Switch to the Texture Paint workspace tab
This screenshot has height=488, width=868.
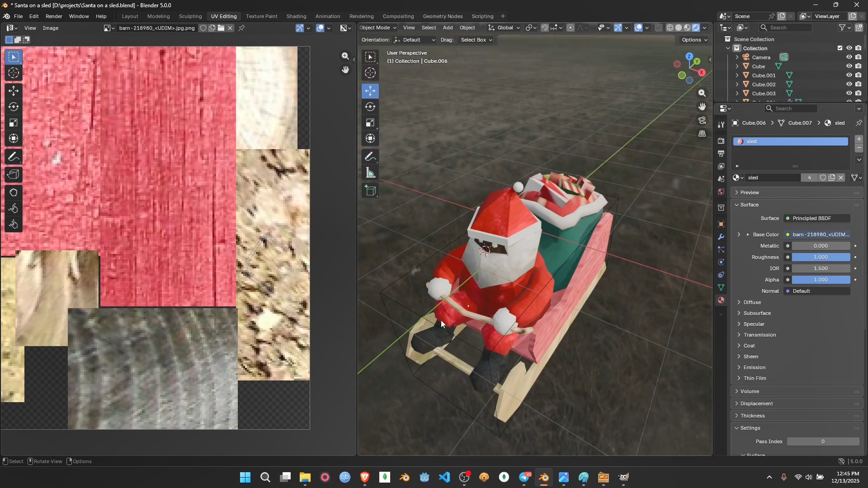pos(261,16)
